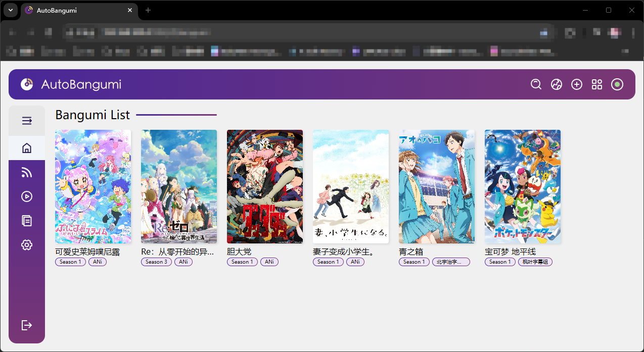Click the Season 1 tag under 宝可梦 地平线

coord(500,262)
